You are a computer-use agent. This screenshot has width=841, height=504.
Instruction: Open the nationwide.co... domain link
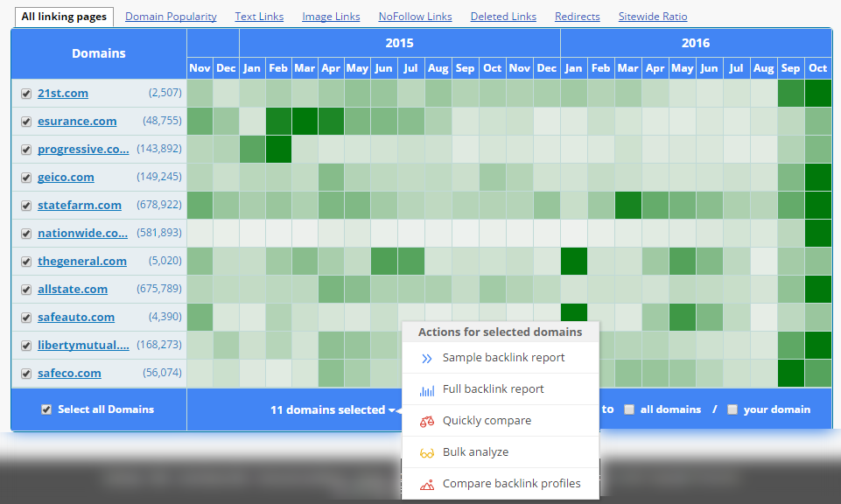click(82, 234)
